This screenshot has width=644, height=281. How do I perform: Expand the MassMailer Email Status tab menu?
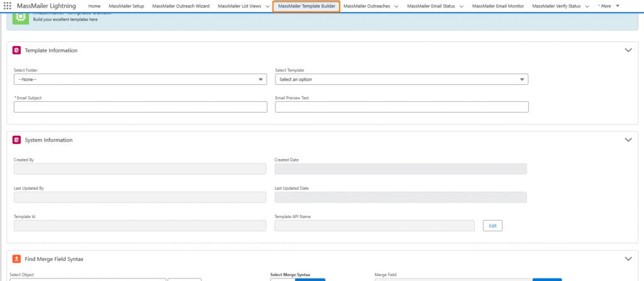point(461,6)
